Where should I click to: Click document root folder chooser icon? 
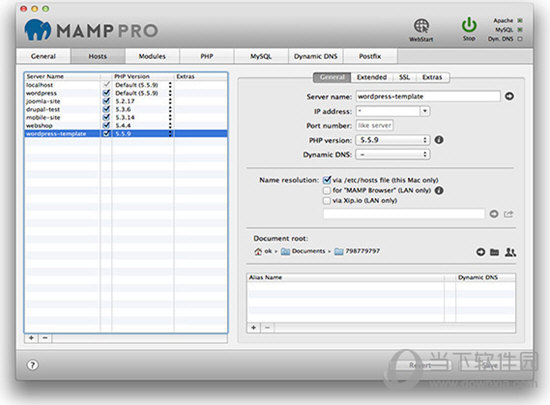[x=494, y=252]
